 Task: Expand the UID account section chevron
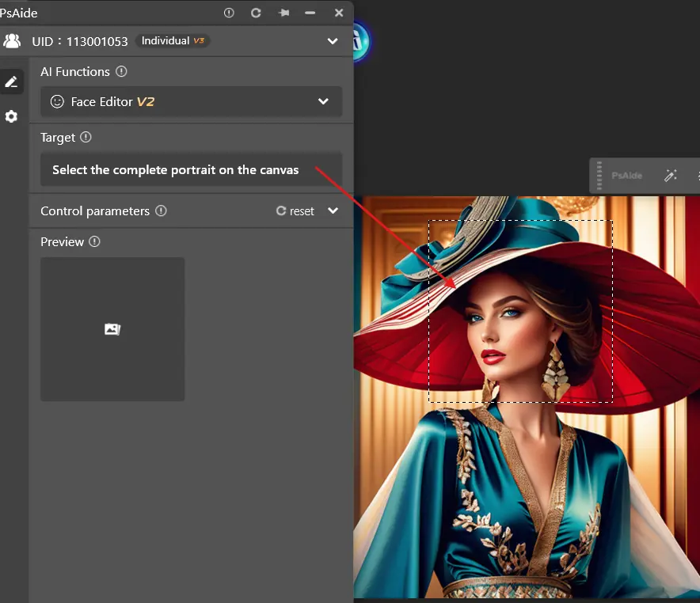[333, 41]
